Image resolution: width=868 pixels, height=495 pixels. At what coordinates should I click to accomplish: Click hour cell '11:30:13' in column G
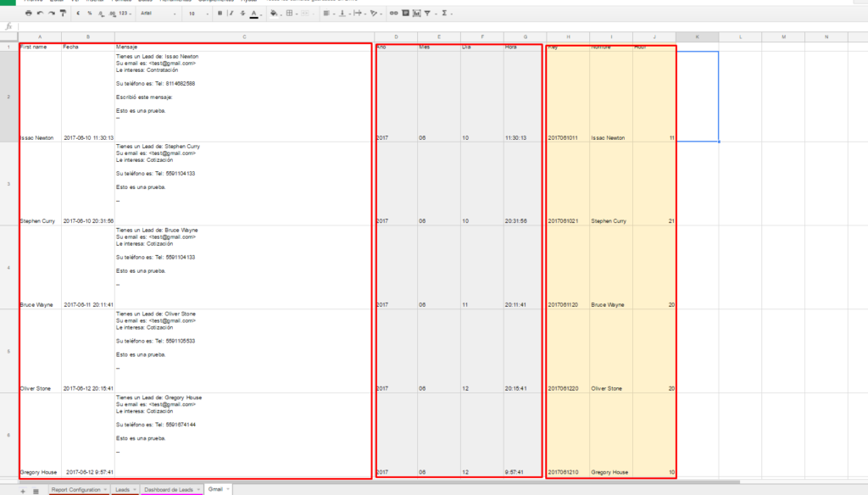pos(525,97)
